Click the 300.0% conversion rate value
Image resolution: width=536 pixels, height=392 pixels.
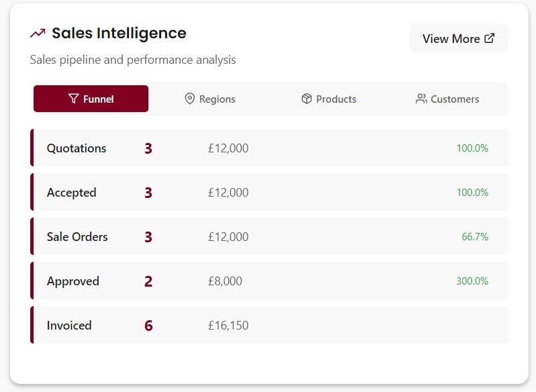coord(472,281)
